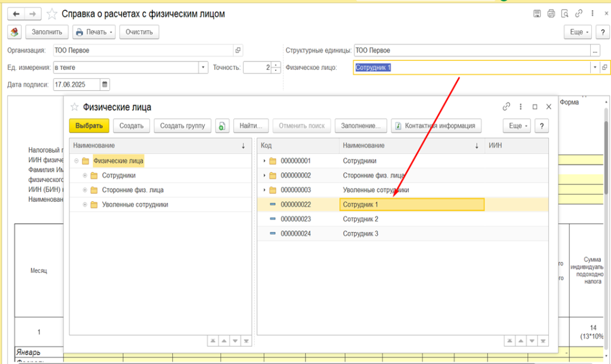Increase the Точность value with up stepper
This screenshot has width=611, height=364.
(x=276, y=64)
